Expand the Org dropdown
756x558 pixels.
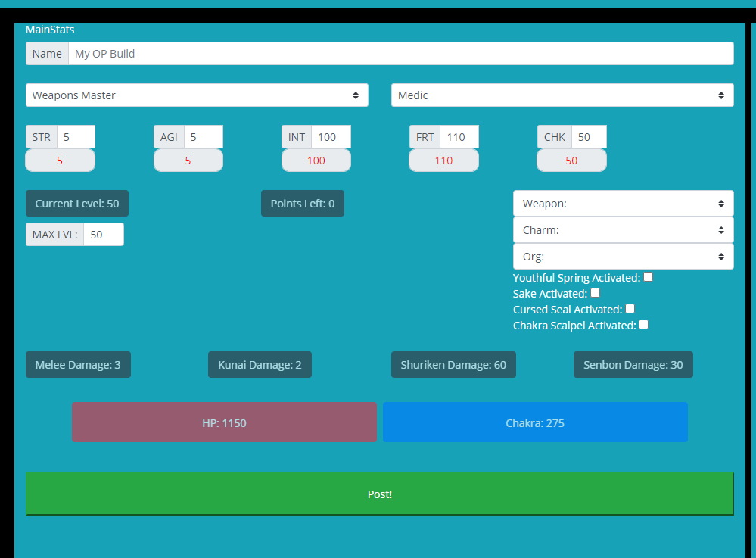(x=623, y=257)
